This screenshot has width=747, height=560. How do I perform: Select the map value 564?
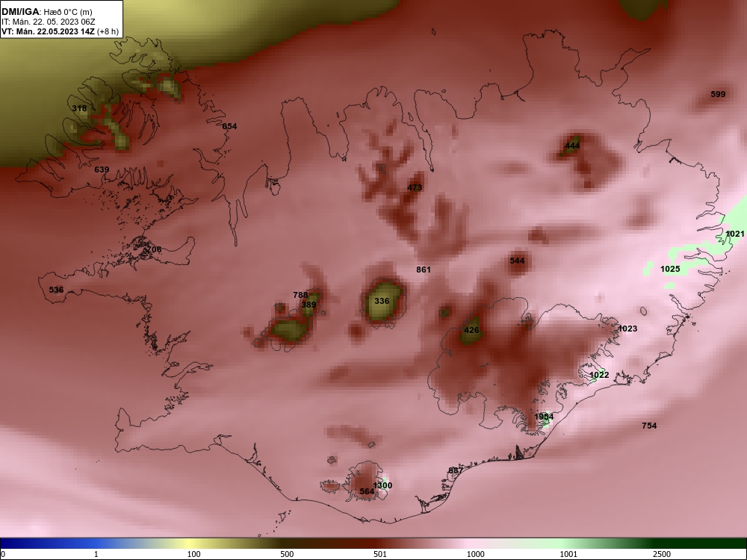[x=367, y=492]
